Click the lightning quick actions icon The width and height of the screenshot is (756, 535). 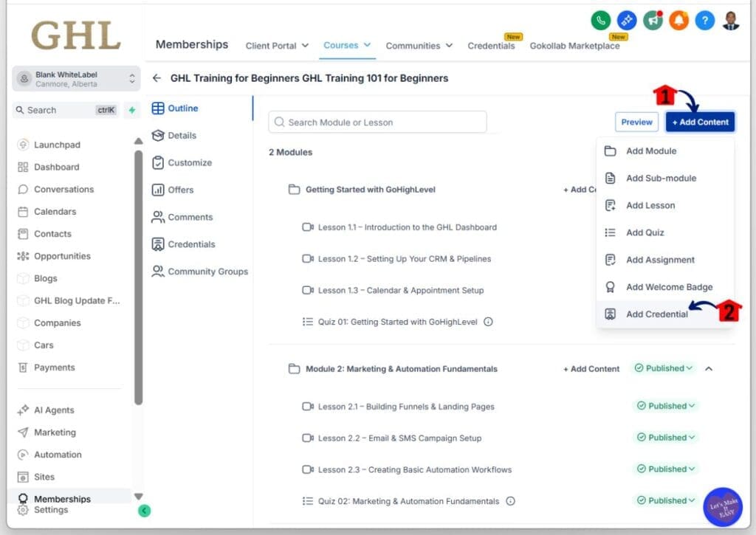(132, 110)
